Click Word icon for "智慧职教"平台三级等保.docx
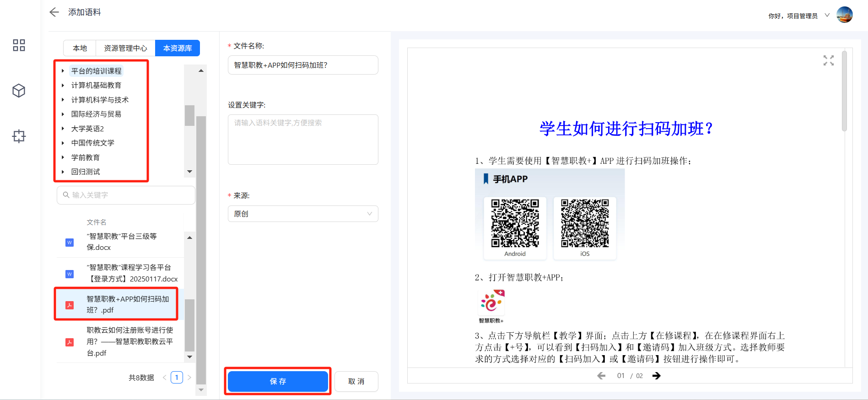Viewport: 868px width, 400px height. (x=70, y=243)
